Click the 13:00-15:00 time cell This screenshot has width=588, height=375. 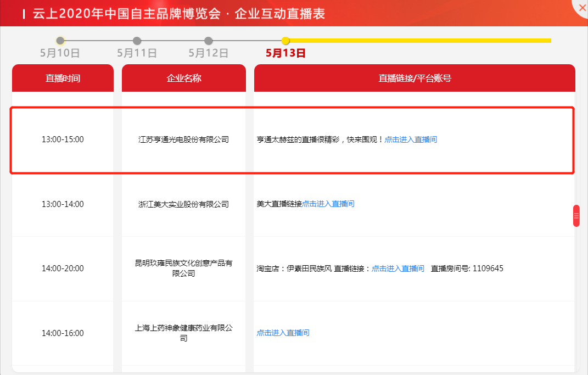63,139
